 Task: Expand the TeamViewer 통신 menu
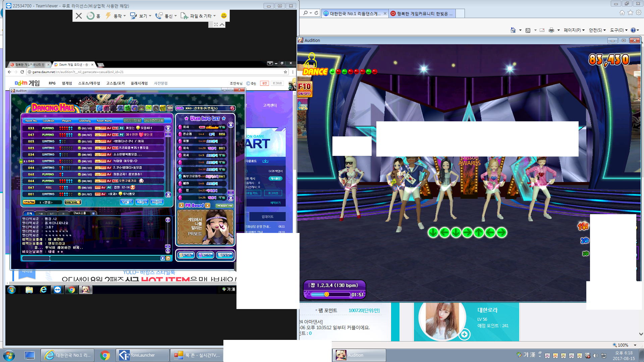click(x=166, y=16)
